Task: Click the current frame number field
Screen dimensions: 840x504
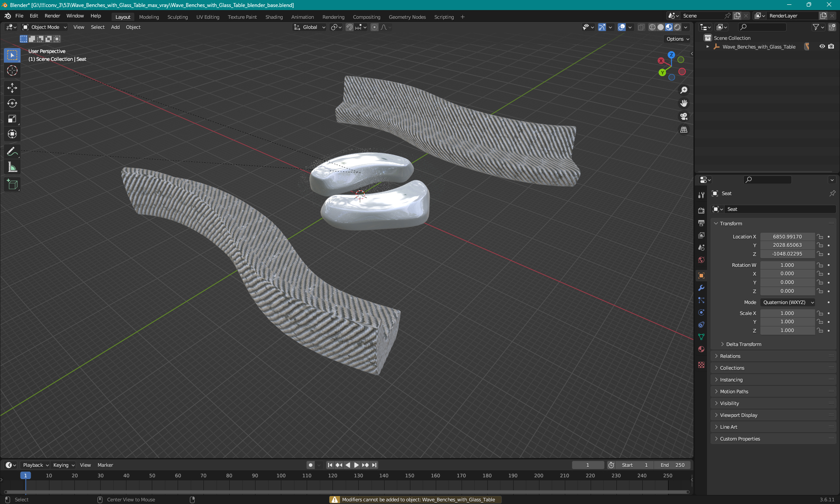Action: [x=588, y=465]
